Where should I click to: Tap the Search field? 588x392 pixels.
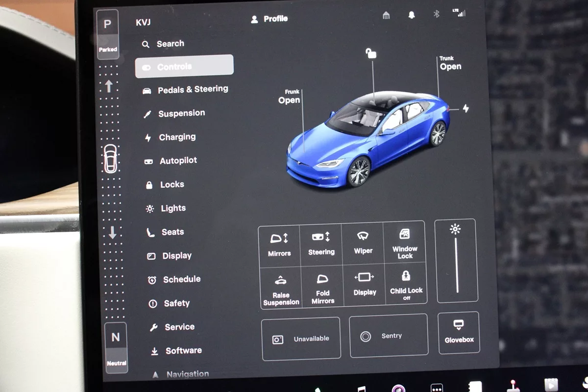(x=170, y=44)
